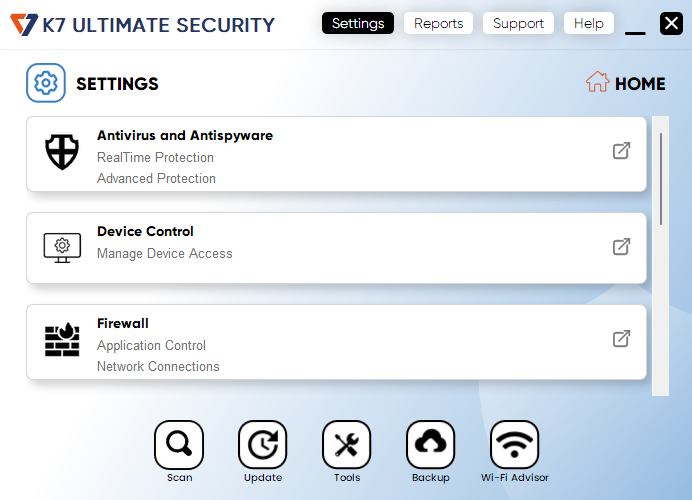Screen dimensions: 692x500
Task: Click the Settings gear icon
Action: click(x=46, y=83)
